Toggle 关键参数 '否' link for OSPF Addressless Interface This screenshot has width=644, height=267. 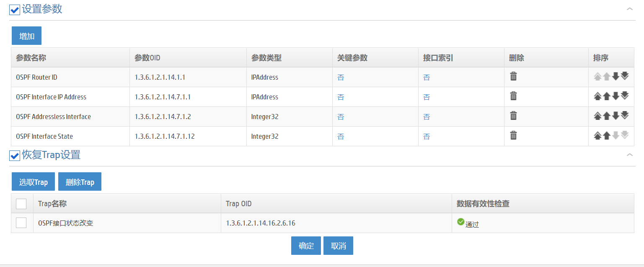341,117
